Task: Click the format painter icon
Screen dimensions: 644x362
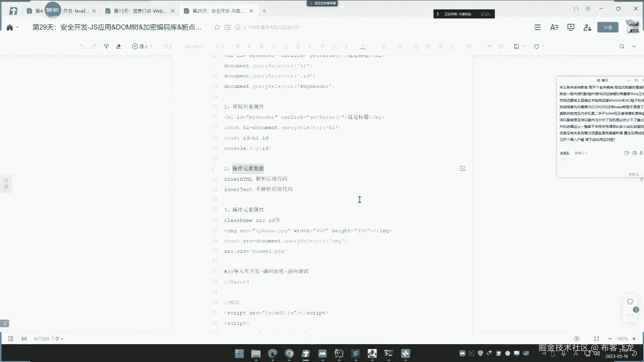Action: click(106, 46)
